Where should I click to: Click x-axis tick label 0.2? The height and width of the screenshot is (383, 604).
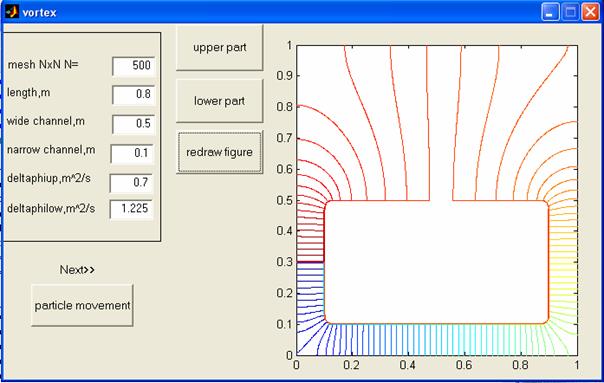pyautogui.click(x=351, y=365)
